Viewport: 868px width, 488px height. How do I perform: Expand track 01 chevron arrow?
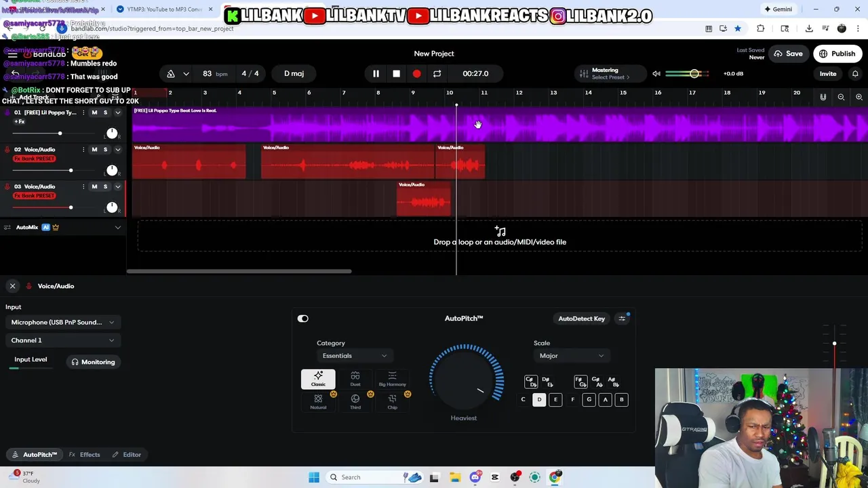pos(118,113)
